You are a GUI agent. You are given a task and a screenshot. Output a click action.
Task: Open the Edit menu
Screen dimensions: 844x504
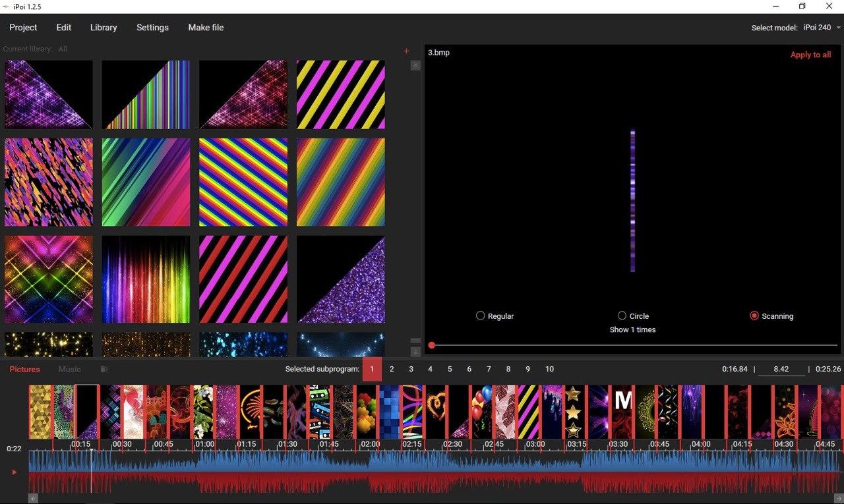64,28
